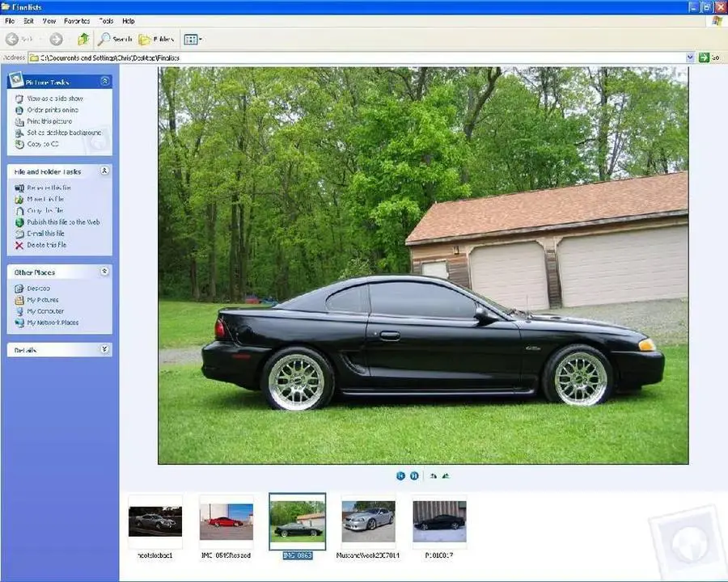728x582 pixels.
Task: Select the first thumbnail with silver car on black
Action: pyautogui.click(x=155, y=521)
